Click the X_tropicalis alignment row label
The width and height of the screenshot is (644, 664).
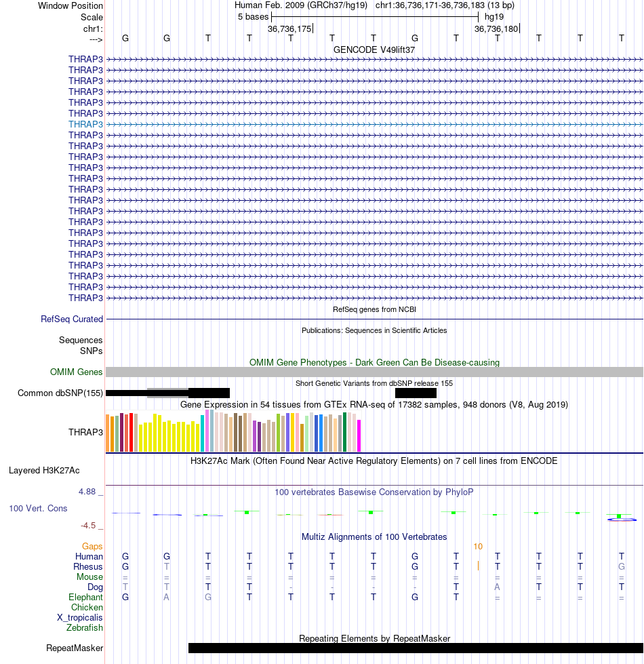click(80, 617)
